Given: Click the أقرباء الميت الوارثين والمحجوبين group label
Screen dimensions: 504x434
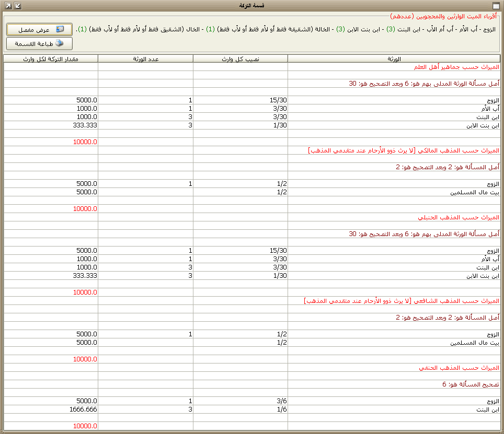Looking at the screenshot, I should pos(444,16).
